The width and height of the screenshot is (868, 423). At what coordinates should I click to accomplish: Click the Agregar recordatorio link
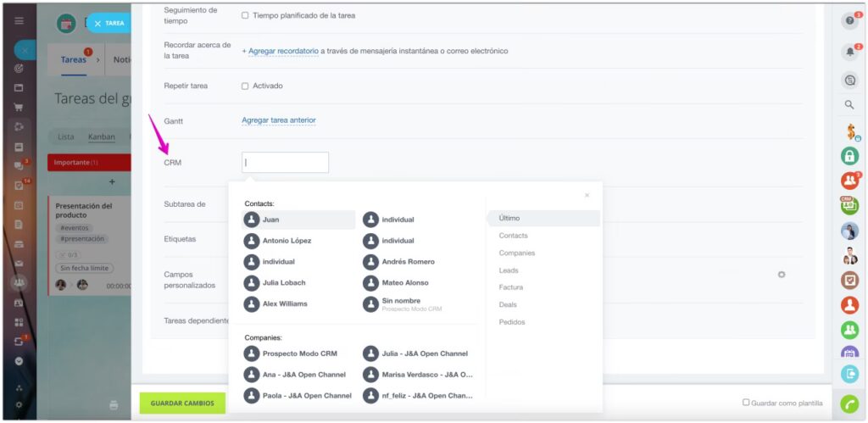pos(280,51)
